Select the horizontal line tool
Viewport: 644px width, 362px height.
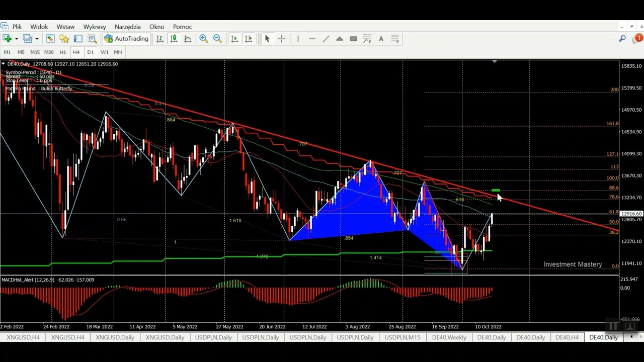pyautogui.click(x=312, y=39)
